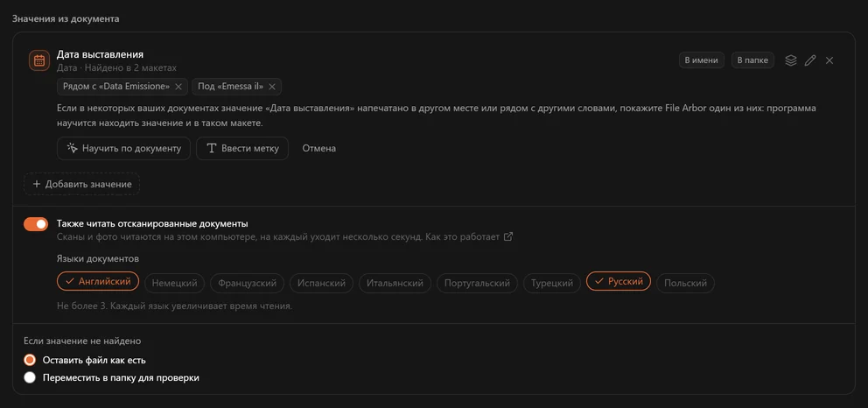The width and height of the screenshot is (868, 408).
Task: Remove the Дата выставления value with the X icon
Action: [x=829, y=60]
